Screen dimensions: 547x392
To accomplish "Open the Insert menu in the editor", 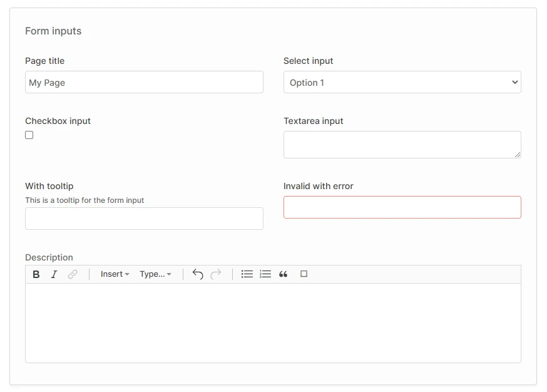I will point(114,274).
